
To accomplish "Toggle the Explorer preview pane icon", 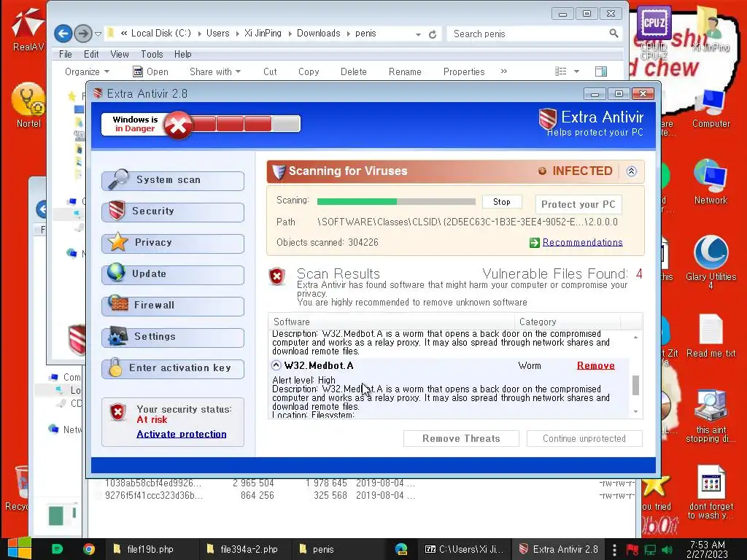I will pos(601,72).
